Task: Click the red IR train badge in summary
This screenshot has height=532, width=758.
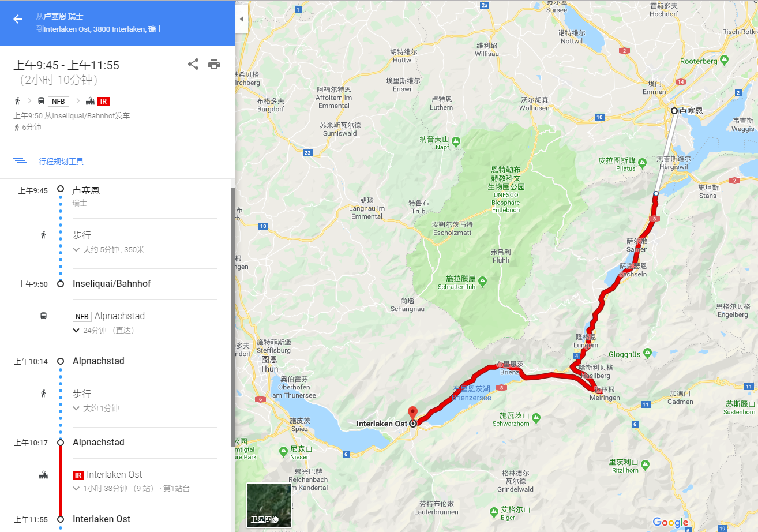Action: [x=104, y=102]
